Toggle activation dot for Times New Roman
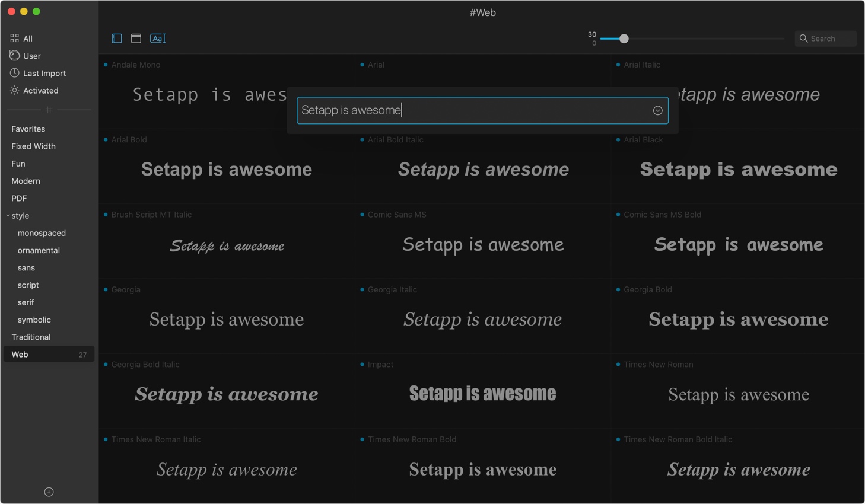 (618, 365)
